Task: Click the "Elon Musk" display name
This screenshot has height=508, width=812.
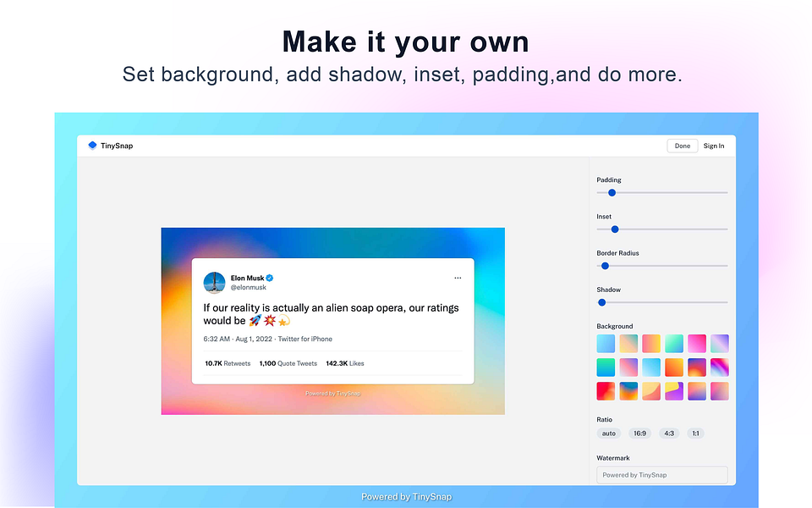Action: pos(247,278)
